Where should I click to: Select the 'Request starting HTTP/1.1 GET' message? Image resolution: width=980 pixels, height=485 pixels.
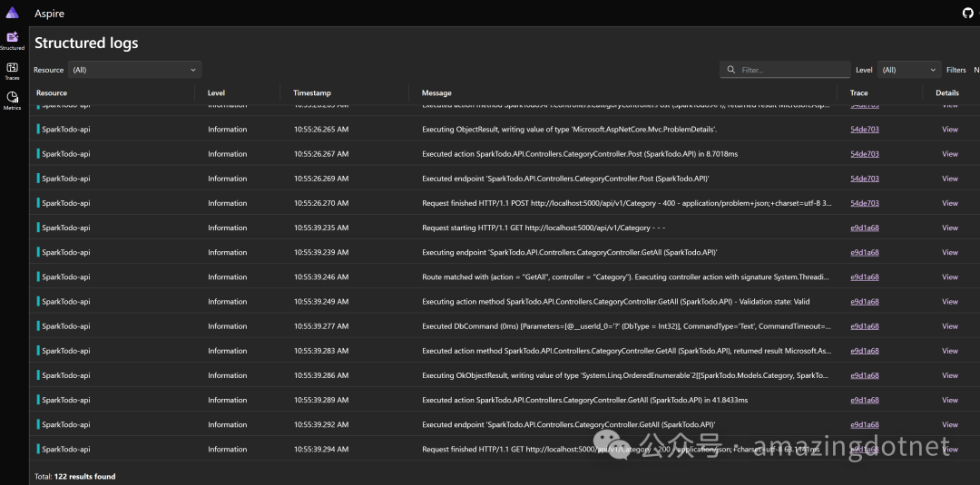544,228
